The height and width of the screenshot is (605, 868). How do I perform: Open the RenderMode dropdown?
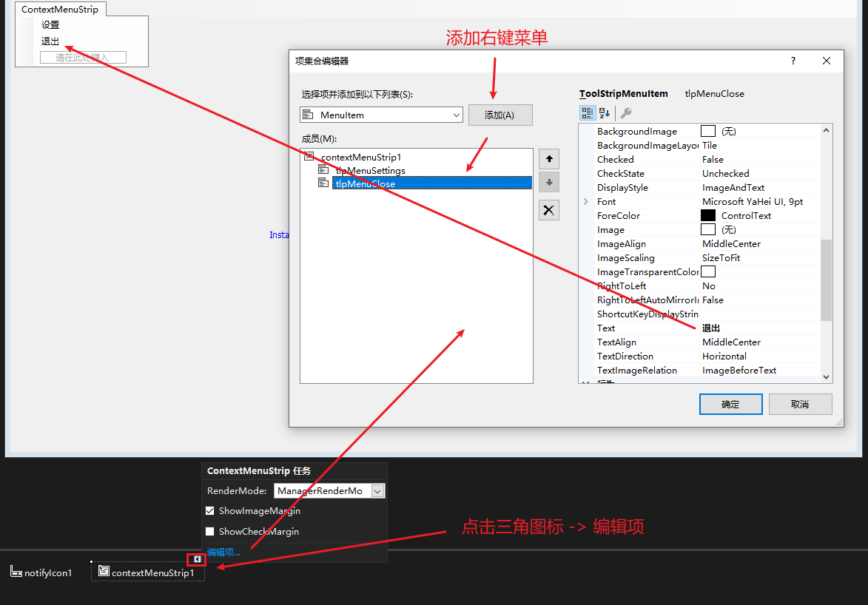[x=376, y=490]
